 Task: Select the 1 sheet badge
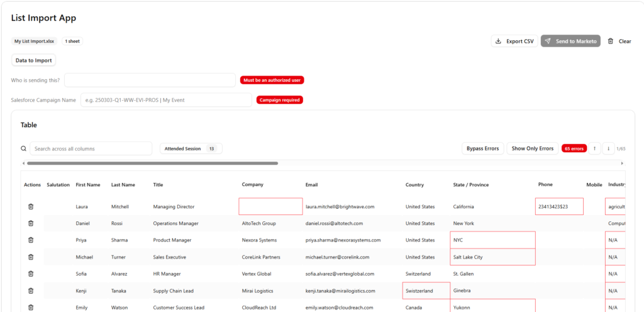72,41
